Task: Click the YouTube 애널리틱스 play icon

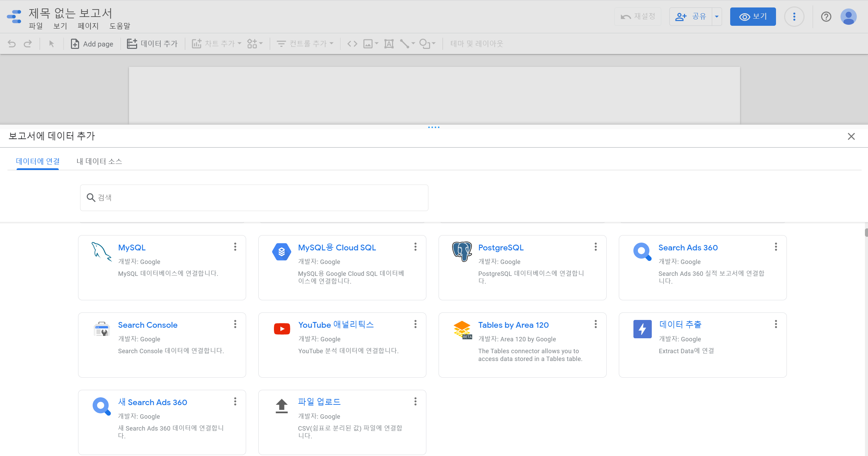Action: (282, 329)
